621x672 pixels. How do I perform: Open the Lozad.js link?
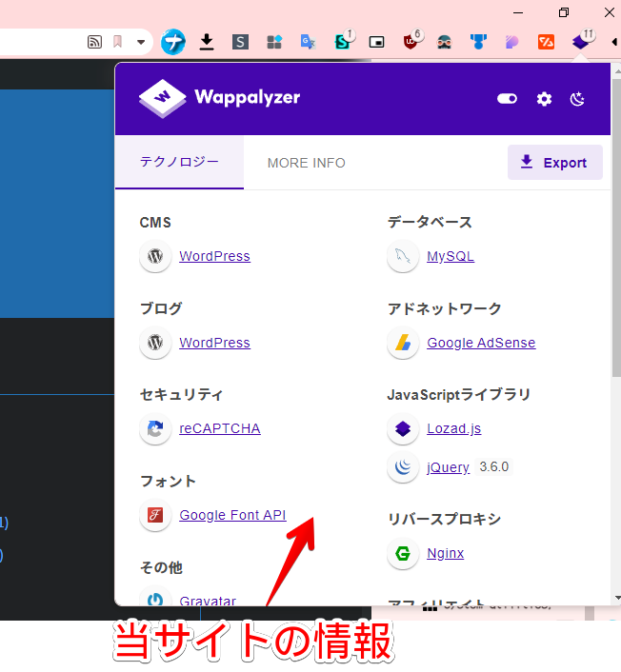[x=453, y=428]
